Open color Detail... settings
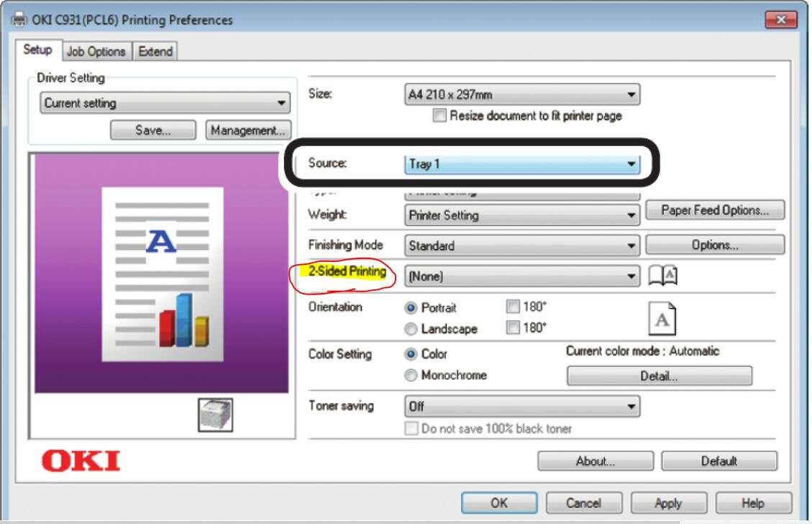Viewport: 812px width, 524px height. click(x=660, y=376)
